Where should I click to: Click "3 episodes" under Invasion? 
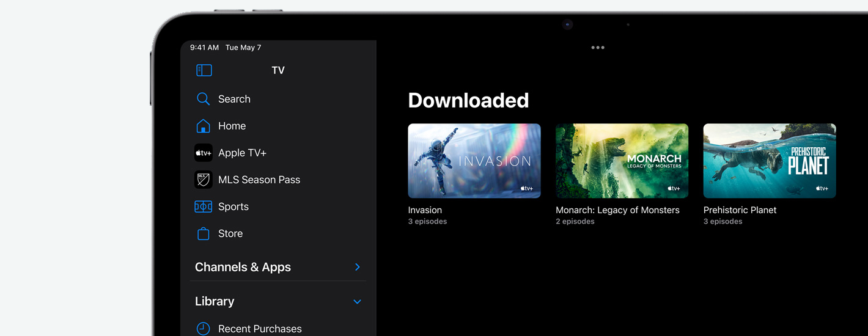[427, 222]
